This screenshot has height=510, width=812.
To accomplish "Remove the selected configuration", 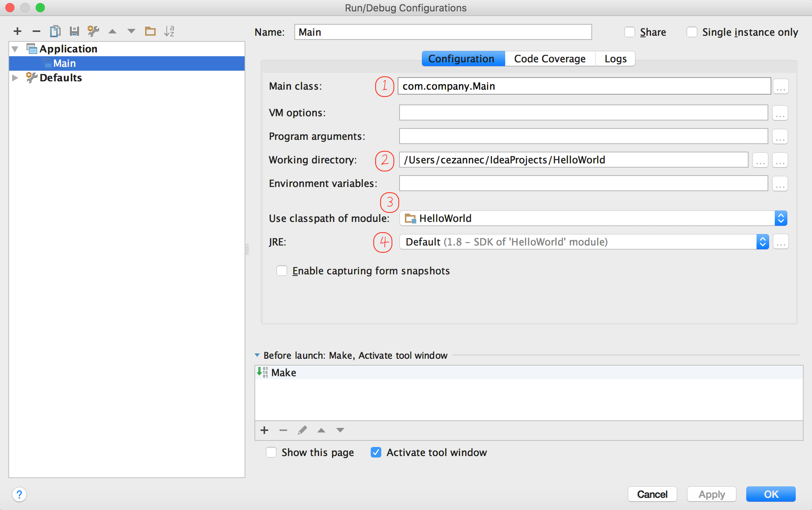I will (36, 31).
